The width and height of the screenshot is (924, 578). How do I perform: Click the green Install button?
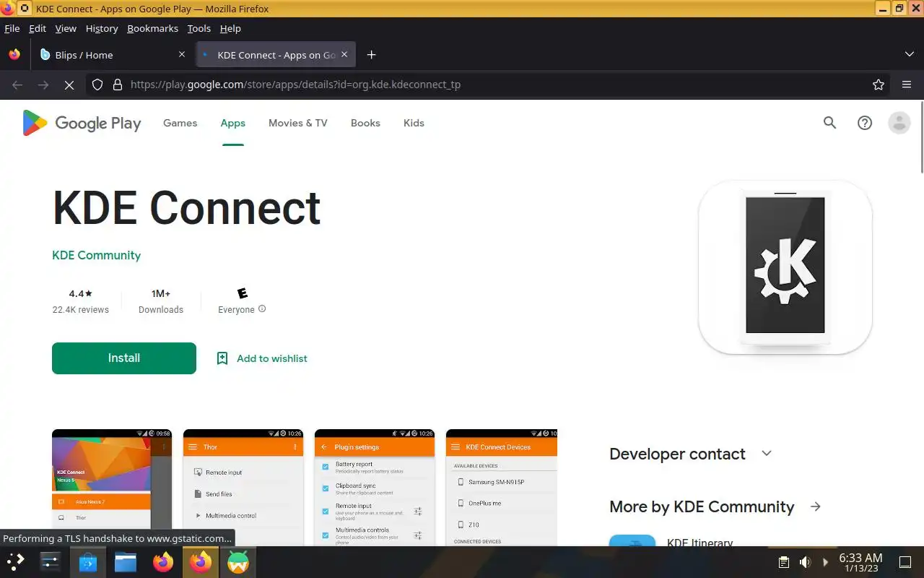coord(124,358)
